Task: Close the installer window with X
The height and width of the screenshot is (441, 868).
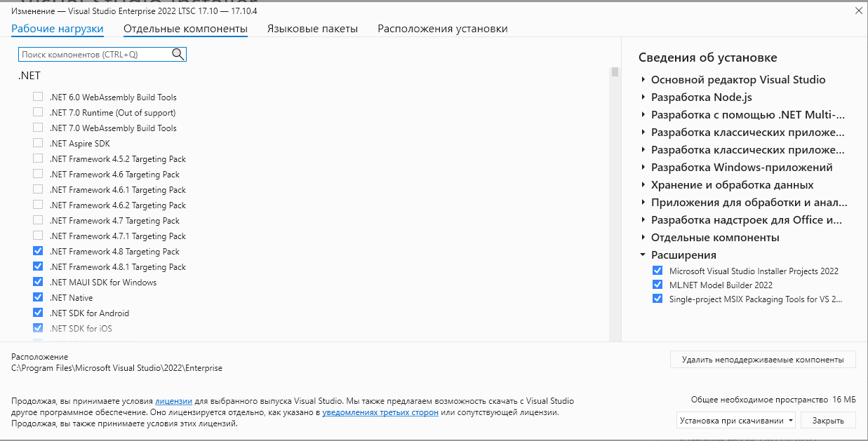Action: point(858,11)
